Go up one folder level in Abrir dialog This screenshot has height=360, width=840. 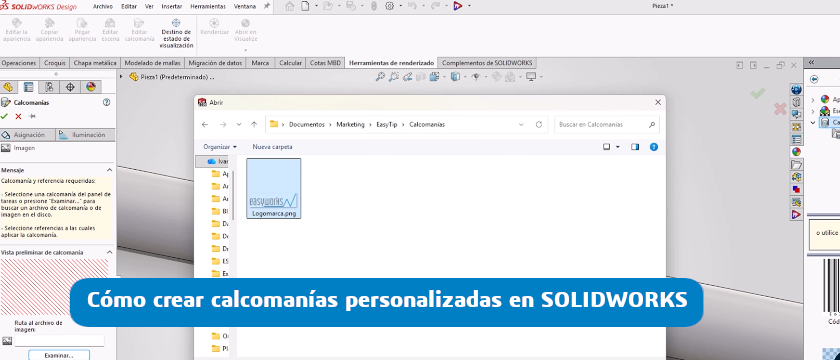coord(254,124)
